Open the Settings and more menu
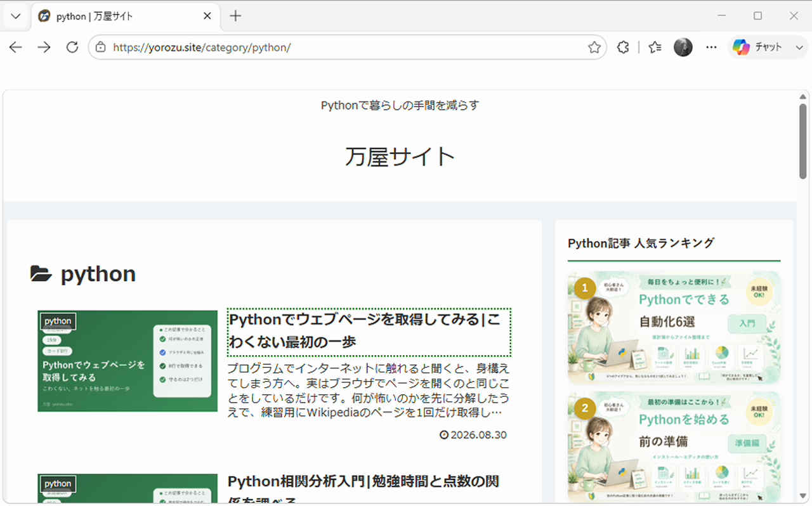 pyautogui.click(x=712, y=48)
